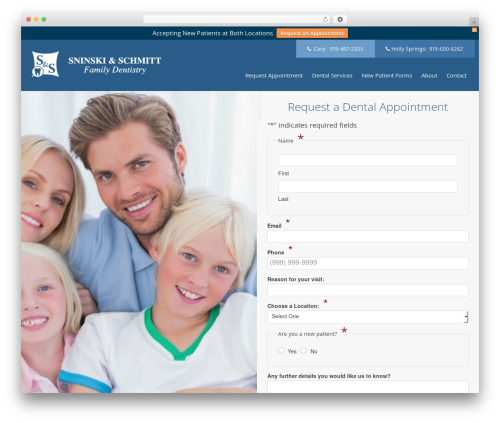Click the macOS yellow minimize button
Viewport: 500px width, 423px height.
(36, 20)
